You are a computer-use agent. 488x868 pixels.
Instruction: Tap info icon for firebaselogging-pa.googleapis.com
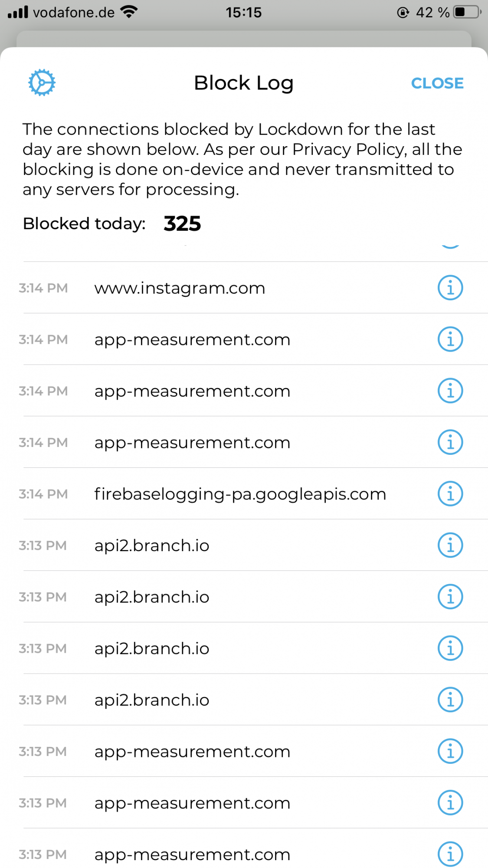[450, 494]
